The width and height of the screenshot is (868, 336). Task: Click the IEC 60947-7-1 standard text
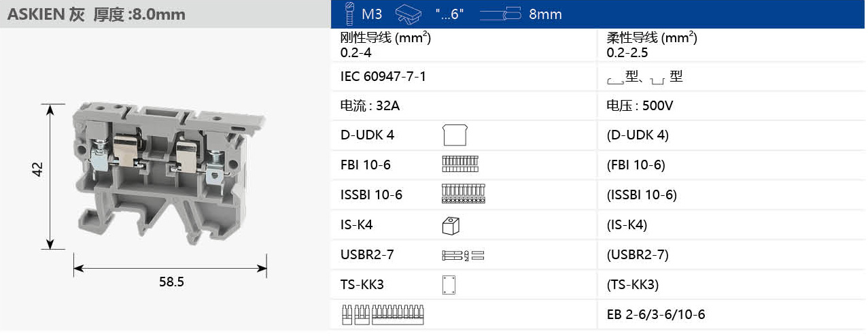pyautogui.click(x=383, y=77)
